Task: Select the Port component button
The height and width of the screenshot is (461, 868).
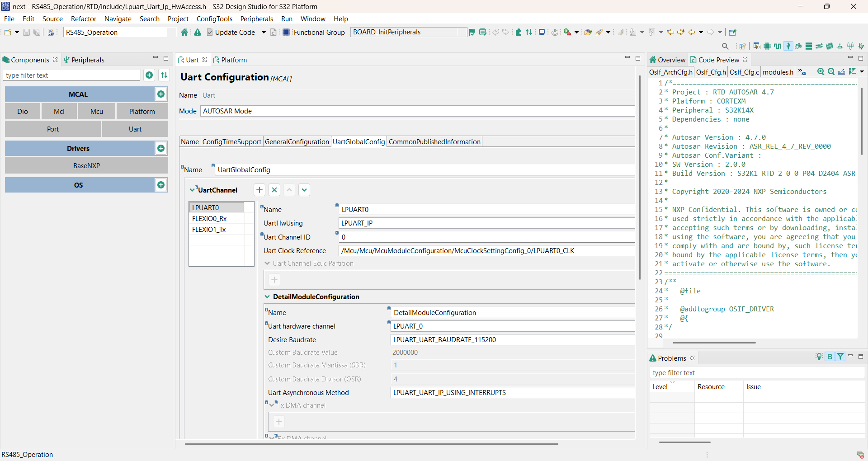Action: (x=53, y=129)
